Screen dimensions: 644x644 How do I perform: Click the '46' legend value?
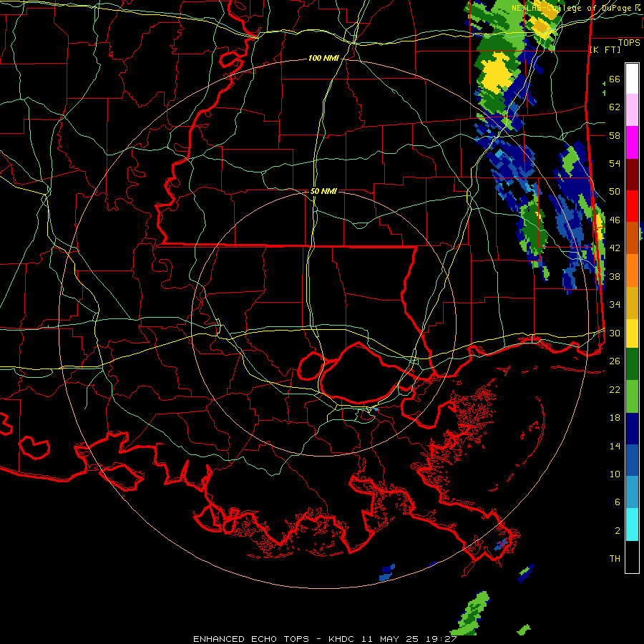(x=615, y=220)
